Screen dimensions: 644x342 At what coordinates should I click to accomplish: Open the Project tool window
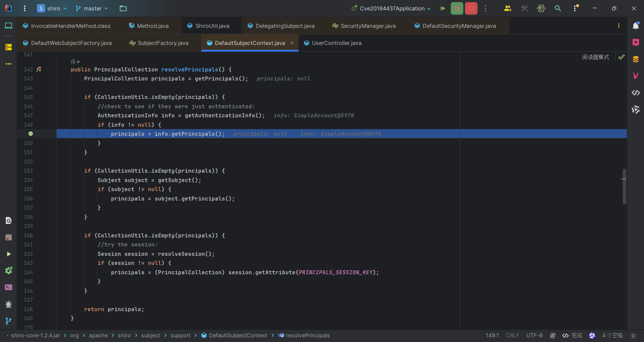(8, 25)
